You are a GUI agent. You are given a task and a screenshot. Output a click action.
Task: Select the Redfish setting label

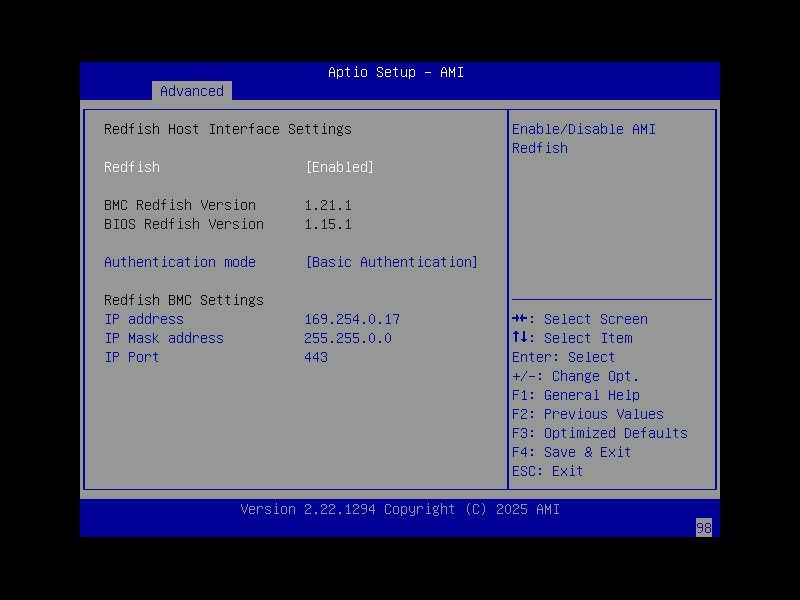pos(132,167)
